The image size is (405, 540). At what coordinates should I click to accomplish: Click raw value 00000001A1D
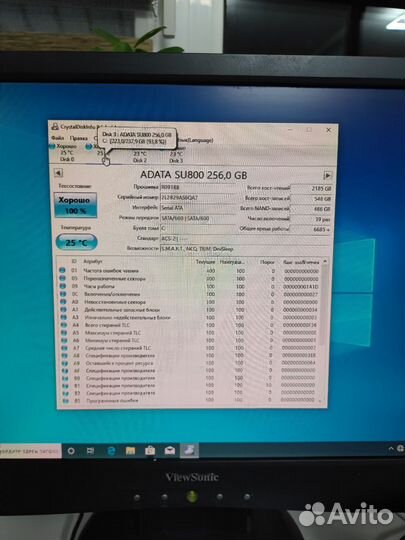[301, 287]
